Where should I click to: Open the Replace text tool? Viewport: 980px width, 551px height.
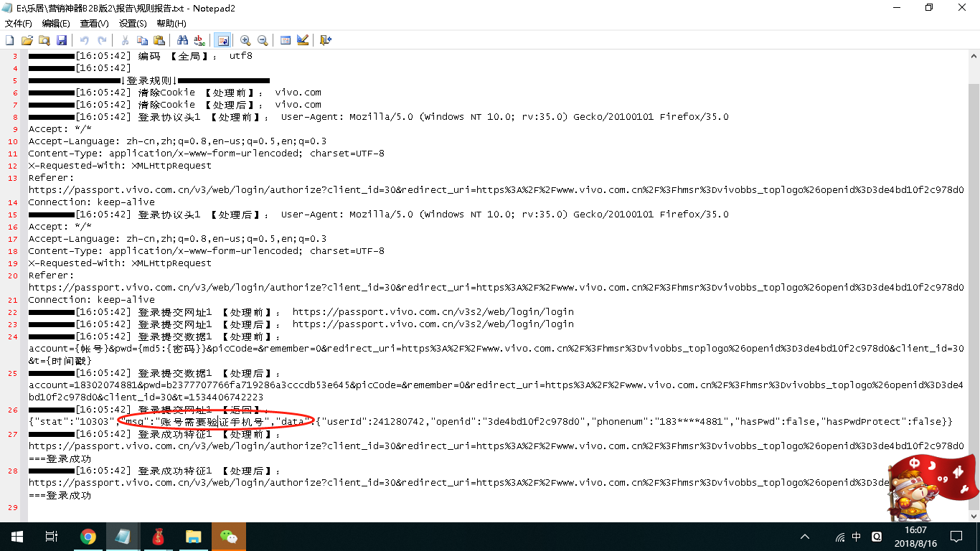(199, 40)
